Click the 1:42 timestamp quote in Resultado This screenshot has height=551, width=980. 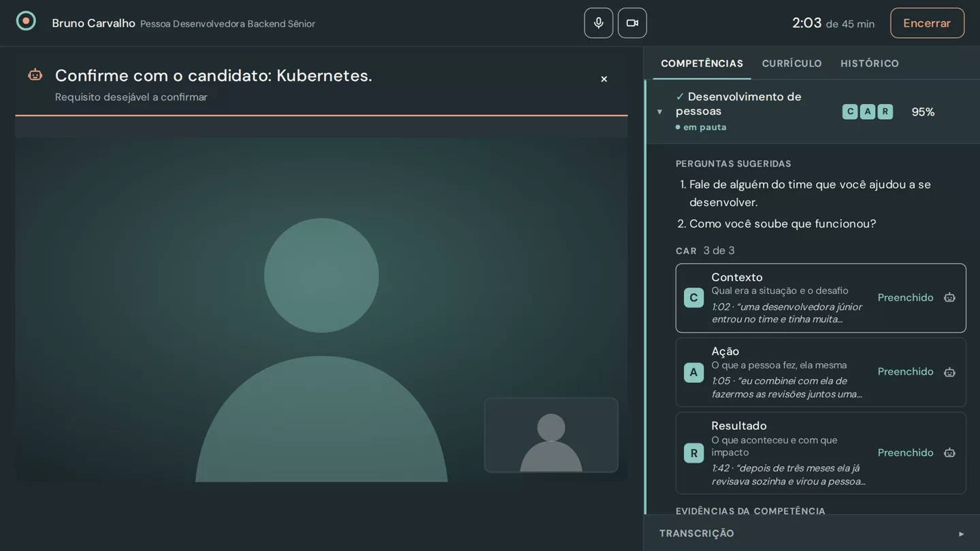click(x=788, y=475)
